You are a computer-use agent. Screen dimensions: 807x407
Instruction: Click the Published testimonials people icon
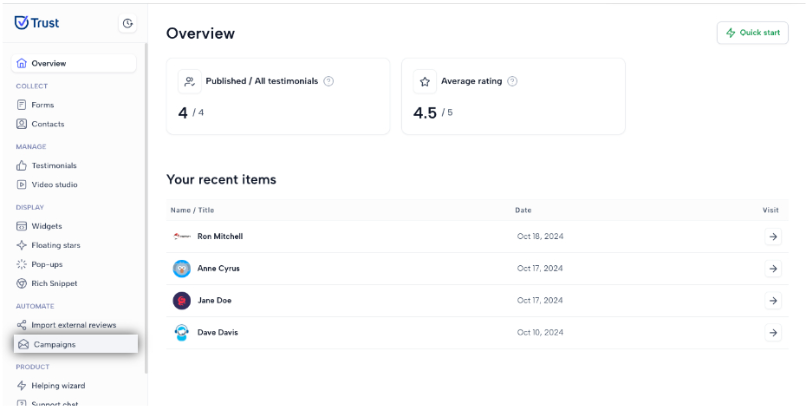pos(189,81)
